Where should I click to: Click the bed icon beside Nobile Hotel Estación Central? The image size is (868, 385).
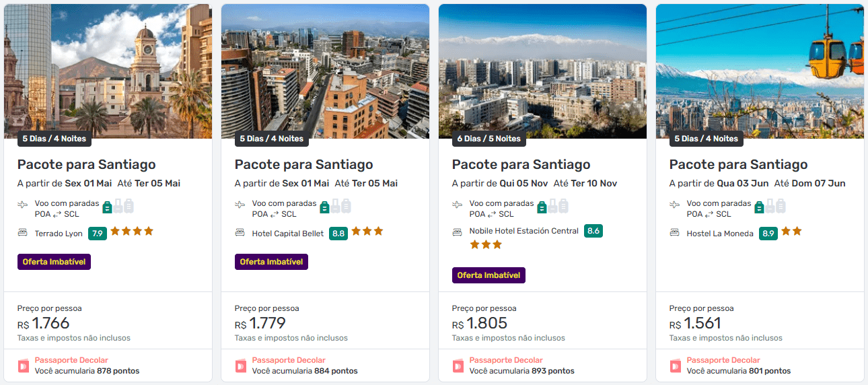(458, 231)
